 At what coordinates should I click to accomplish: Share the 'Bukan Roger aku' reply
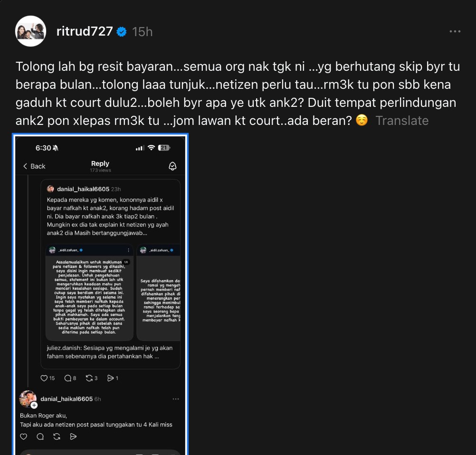[x=73, y=436]
